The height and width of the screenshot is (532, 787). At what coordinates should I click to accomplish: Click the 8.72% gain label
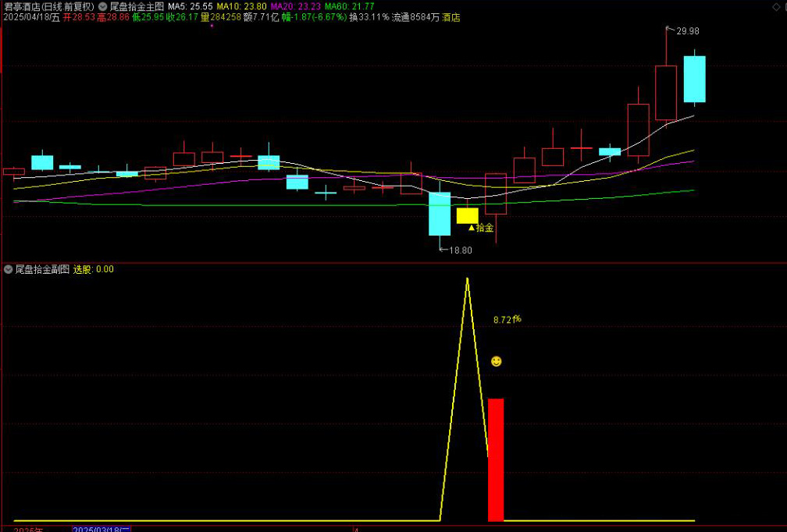pos(507,320)
